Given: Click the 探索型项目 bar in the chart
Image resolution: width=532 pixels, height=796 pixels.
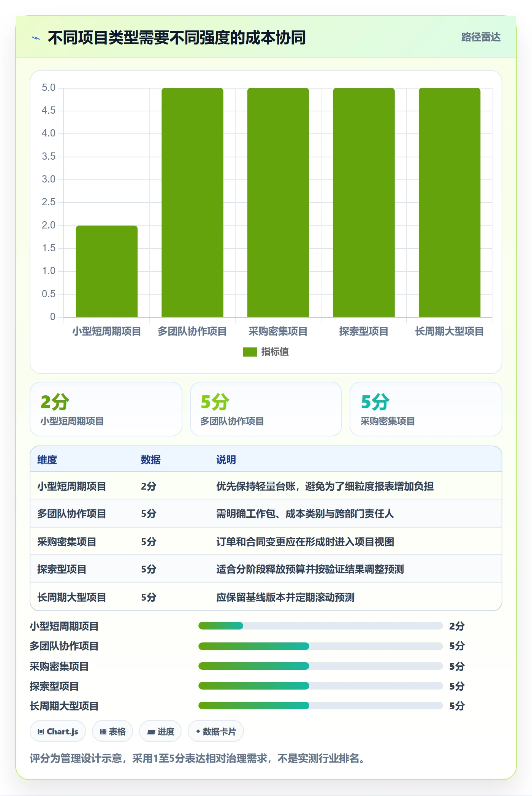Looking at the screenshot, I should click(x=364, y=203).
